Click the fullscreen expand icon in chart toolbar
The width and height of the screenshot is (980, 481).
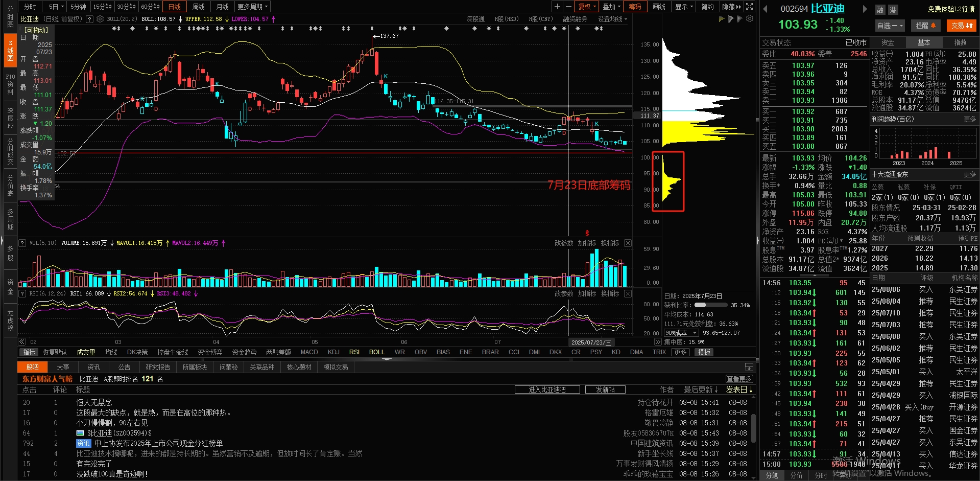[749, 7]
